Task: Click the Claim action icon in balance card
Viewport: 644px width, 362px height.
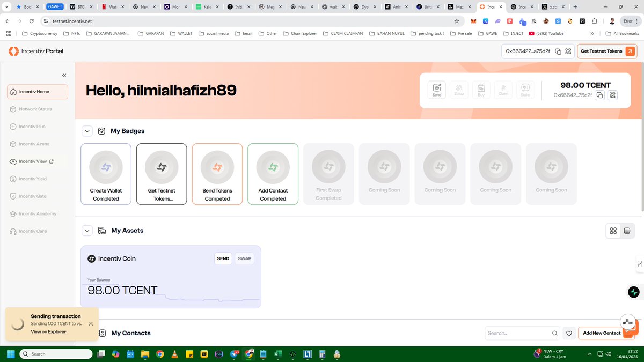Action: pyautogui.click(x=503, y=90)
